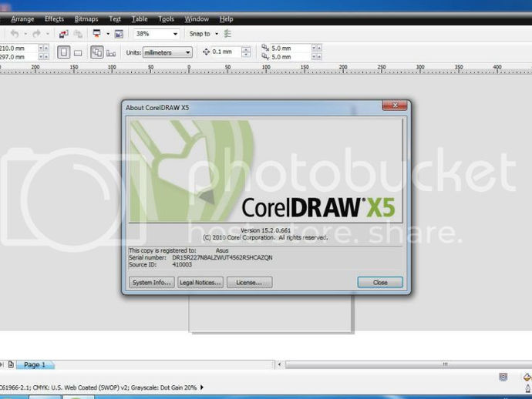532x399 pixels.
Task: Toggle All Pages layout button
Action: tap(96, 52)
